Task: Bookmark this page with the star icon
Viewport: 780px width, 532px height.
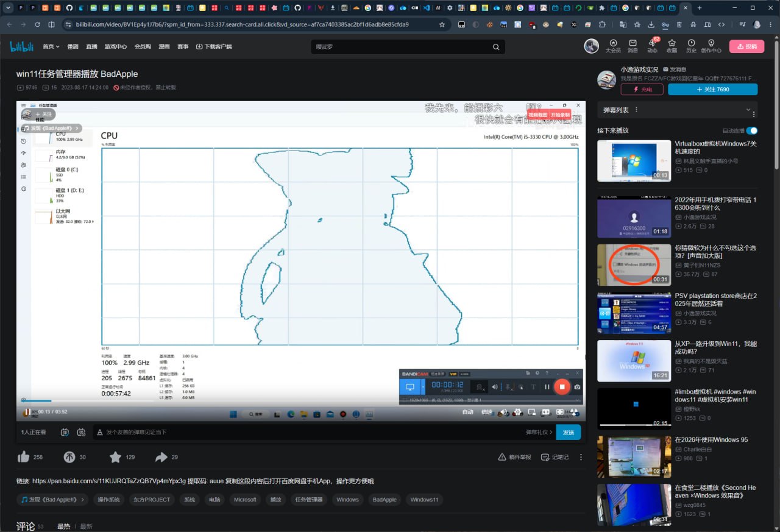Action: 442,24
